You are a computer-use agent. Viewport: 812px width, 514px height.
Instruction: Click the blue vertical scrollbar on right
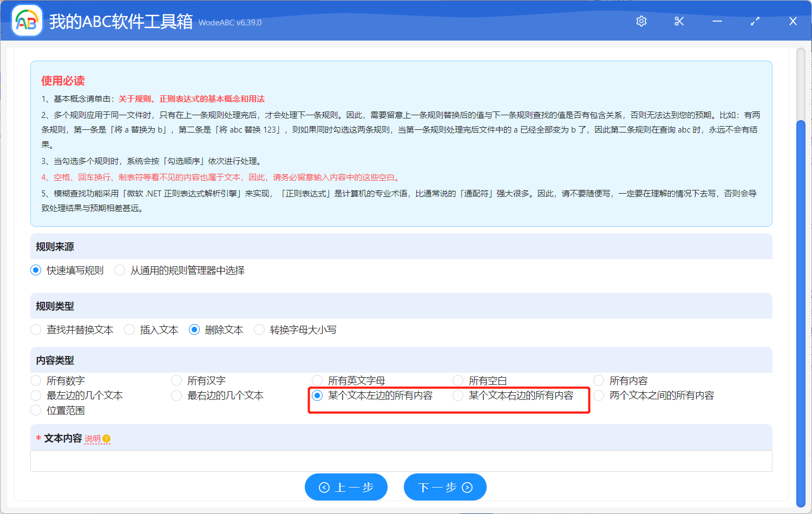click(x=801, y=314)
